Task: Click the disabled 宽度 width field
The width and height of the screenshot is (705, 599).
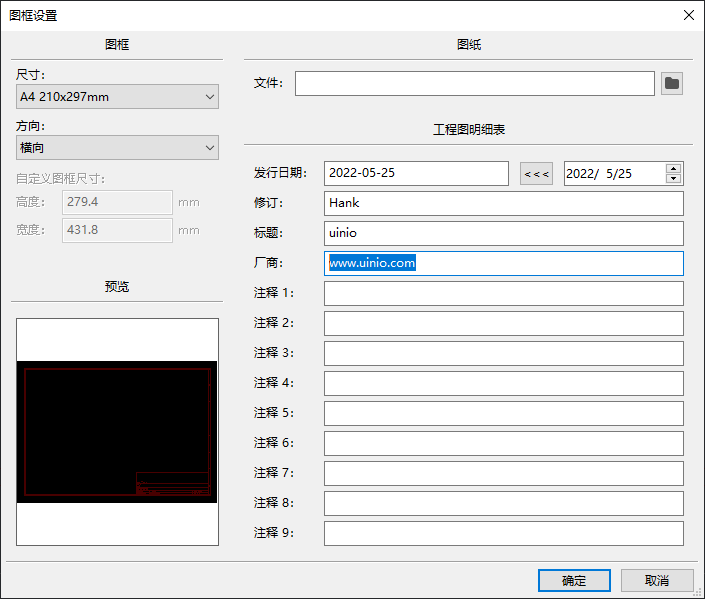Action: tap(117, 230)
